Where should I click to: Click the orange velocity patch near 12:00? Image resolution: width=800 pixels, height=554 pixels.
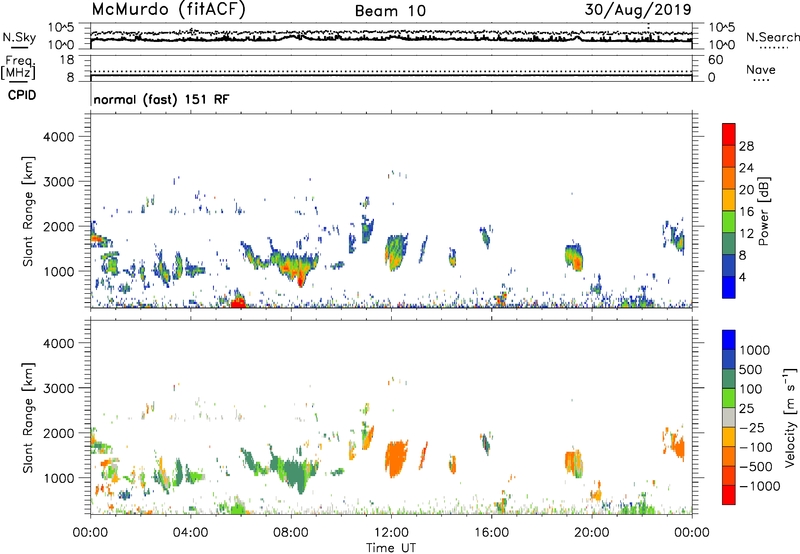[395, 457]
